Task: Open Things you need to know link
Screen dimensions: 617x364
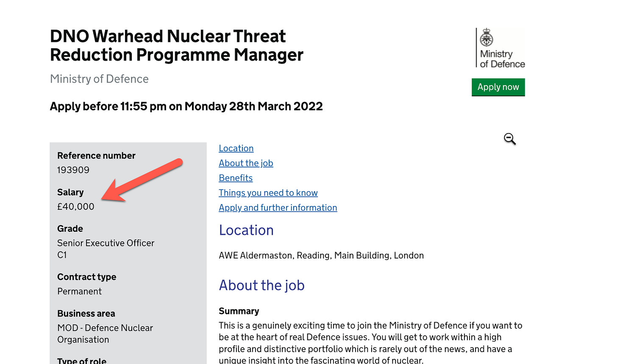Action: [268, 193]
